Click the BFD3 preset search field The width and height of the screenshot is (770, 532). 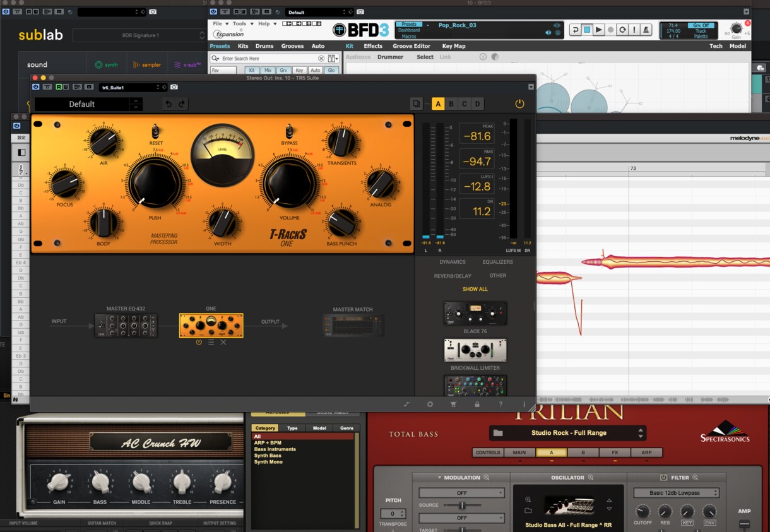click(268, 59)
